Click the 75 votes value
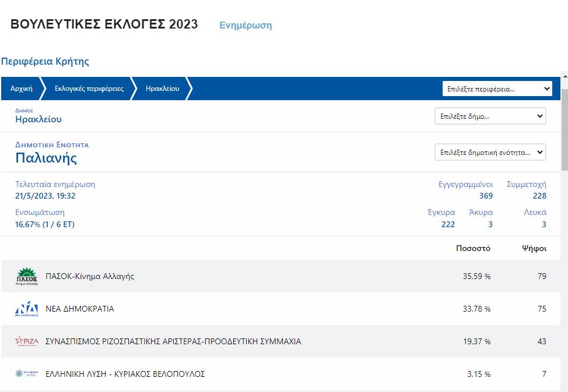Screen dimensions: 568x392 pyautogui.click(x=542, y=309)
